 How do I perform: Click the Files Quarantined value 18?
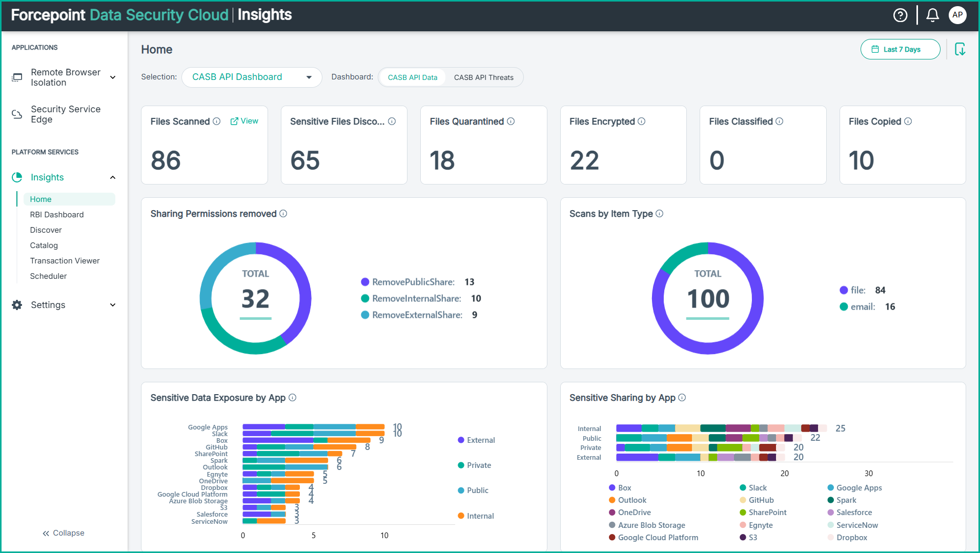[442, 160]
